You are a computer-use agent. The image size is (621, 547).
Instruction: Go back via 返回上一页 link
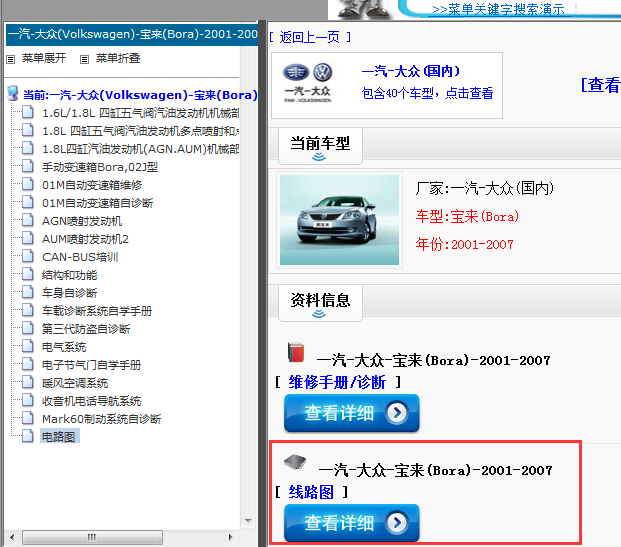coord(310,37)
